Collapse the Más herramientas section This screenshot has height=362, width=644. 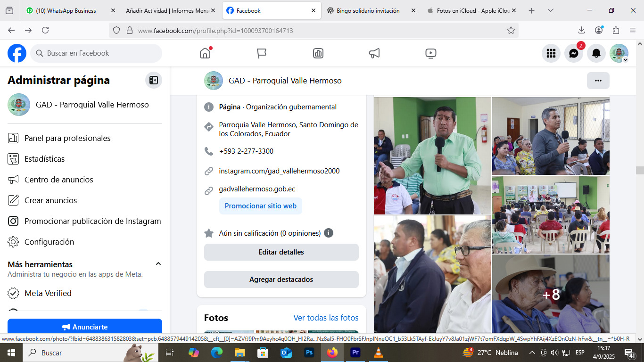coord(158,264)
